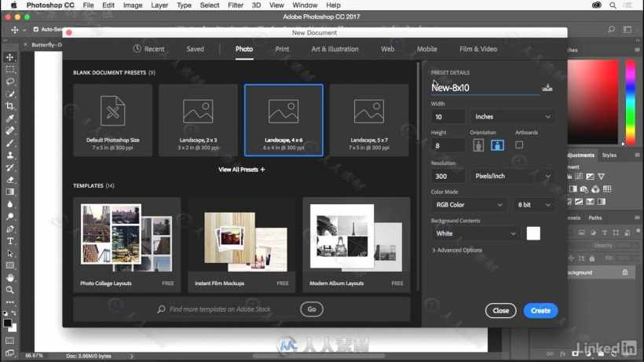The height and width of the screenshot is (362, 644).
Task: Click the save preset icon next to the name
Action: 547,87
